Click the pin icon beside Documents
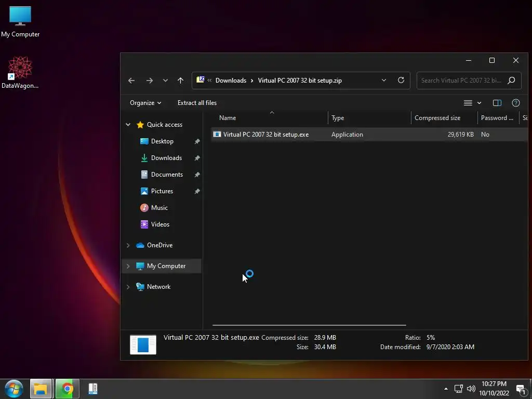 point(197,175)
